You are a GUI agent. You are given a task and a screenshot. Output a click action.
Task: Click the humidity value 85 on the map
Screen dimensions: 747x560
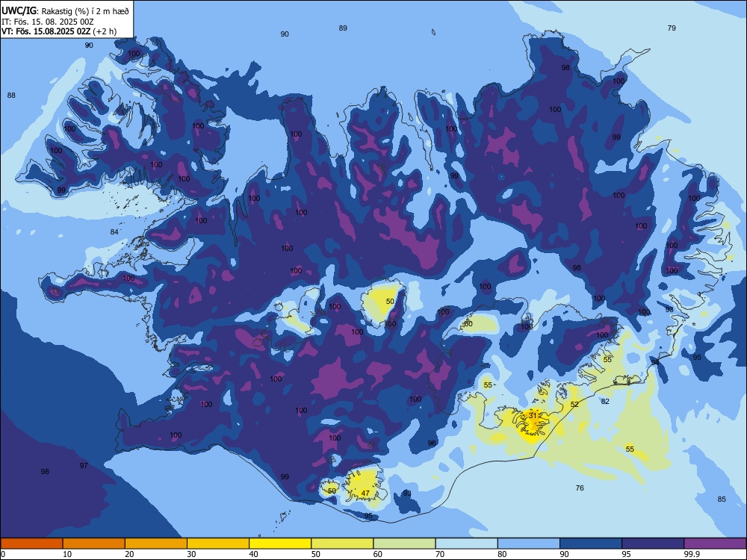[x=722, y=499]
